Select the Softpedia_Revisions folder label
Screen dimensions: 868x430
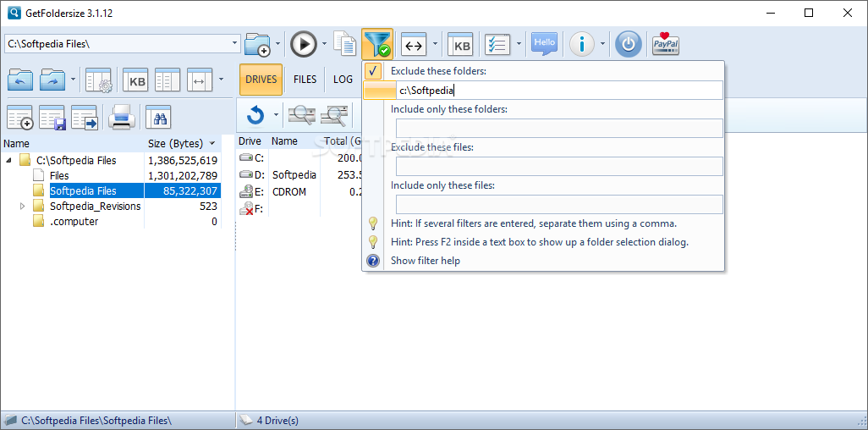point(96,207)
